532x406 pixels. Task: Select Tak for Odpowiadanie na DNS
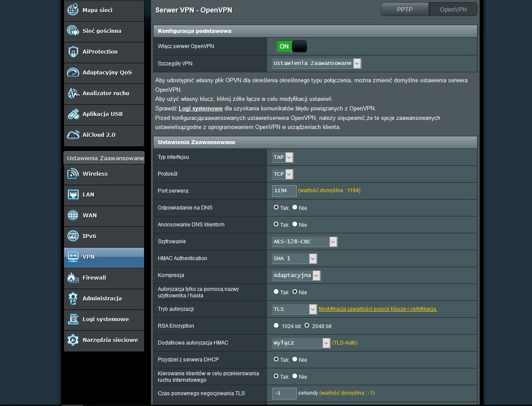point(276,207)
